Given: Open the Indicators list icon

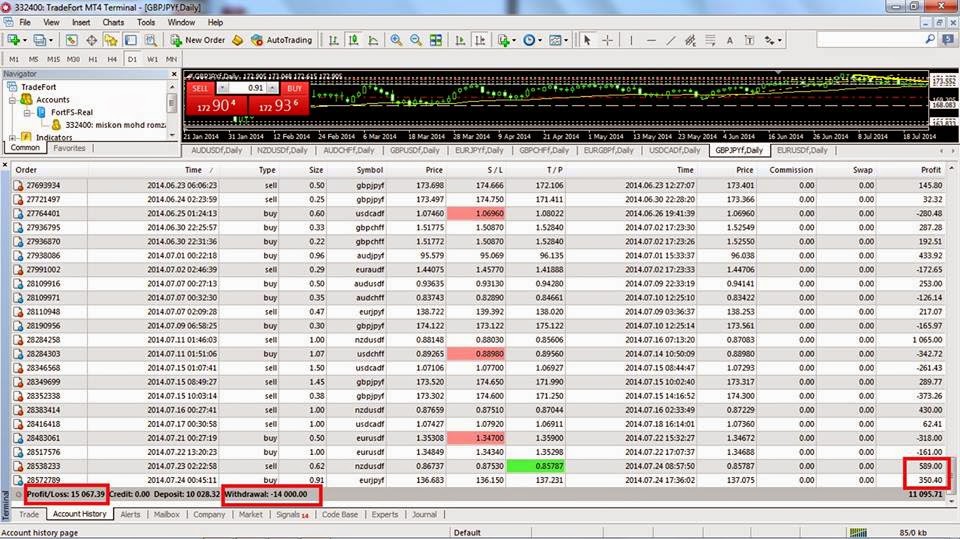Looking at the screenshot, I should click(503, 40).
